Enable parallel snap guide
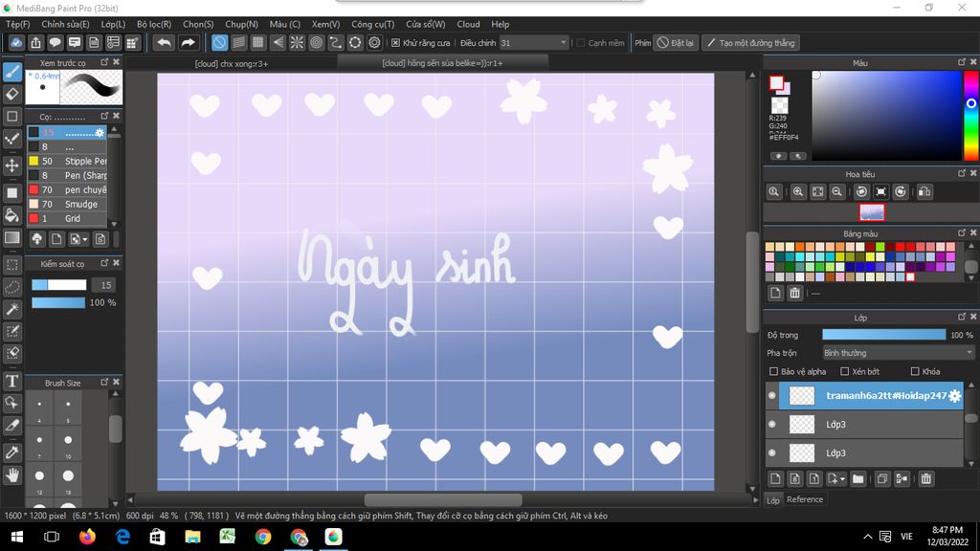Viewport: 980px width, 551px height. click(238, 42)
